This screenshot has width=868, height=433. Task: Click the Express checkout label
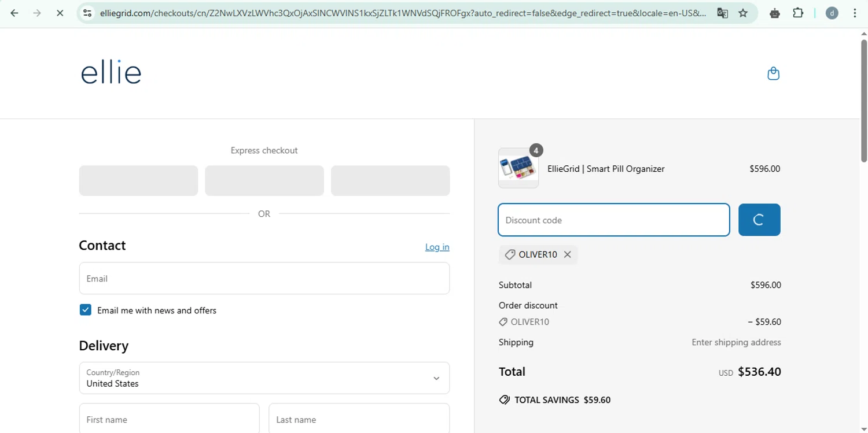click(264, 150)
